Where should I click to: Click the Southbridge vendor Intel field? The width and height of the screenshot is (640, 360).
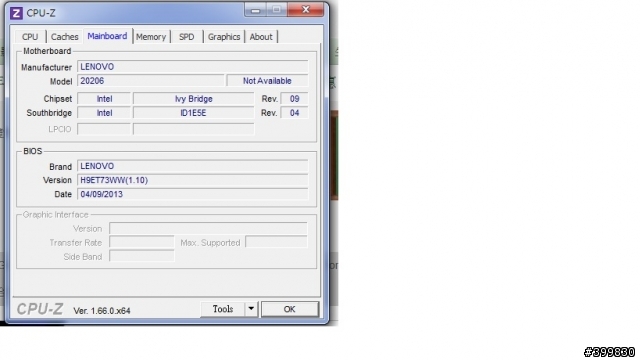pos(104,113)
